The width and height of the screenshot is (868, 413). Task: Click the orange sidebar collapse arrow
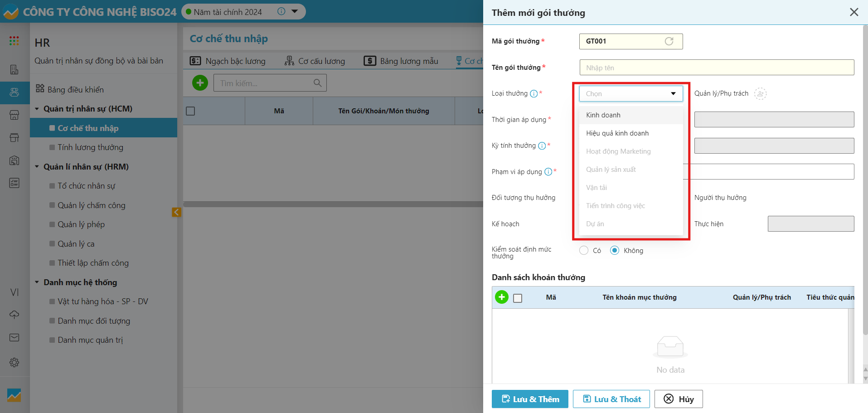point(176,212)
